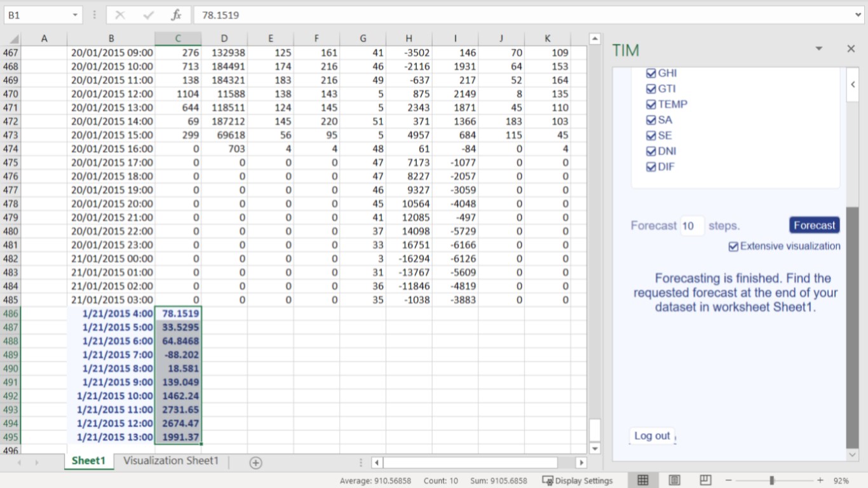Add a new sheet with the plus icon
Image resolution: width=868 pixels, height=488 pixels.
(x=255, y=463)
